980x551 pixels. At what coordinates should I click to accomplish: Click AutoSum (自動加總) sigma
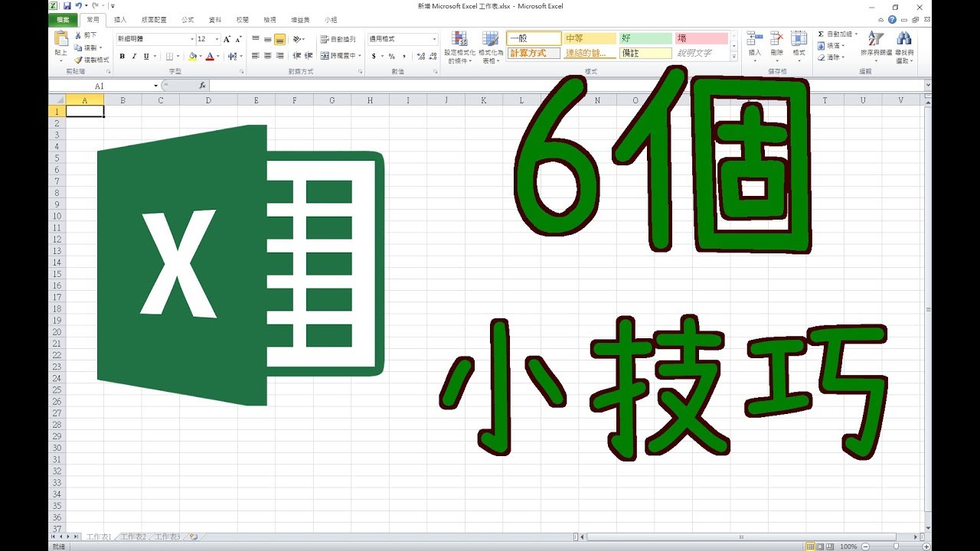point(837,34)
